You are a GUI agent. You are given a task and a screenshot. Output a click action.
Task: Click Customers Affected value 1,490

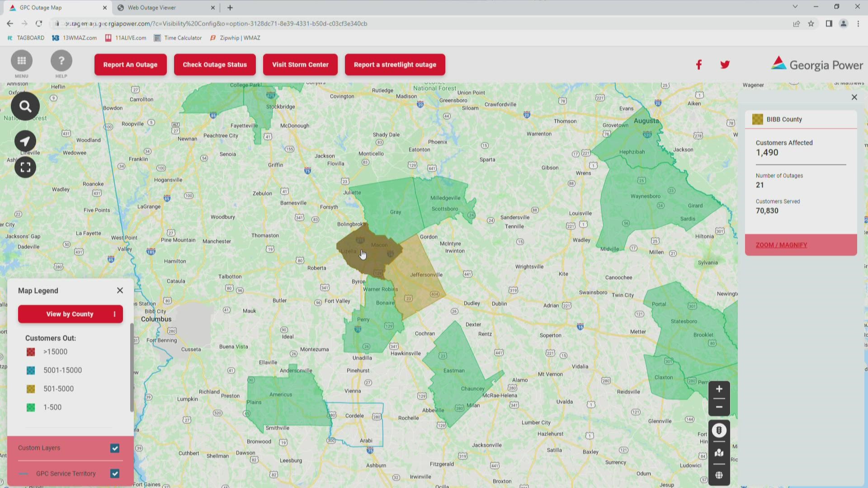pyautogui.click(x=767, y=153)
